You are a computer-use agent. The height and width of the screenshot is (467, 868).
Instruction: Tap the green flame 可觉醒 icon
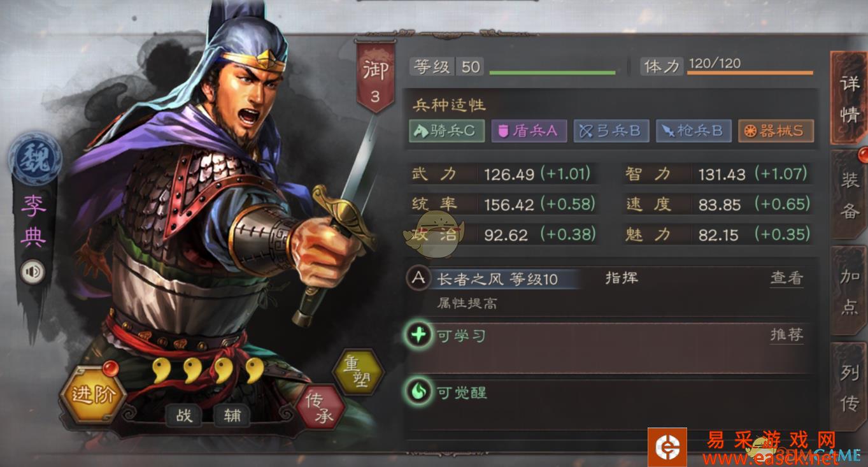pyautogui.click(x=418, y=392)
